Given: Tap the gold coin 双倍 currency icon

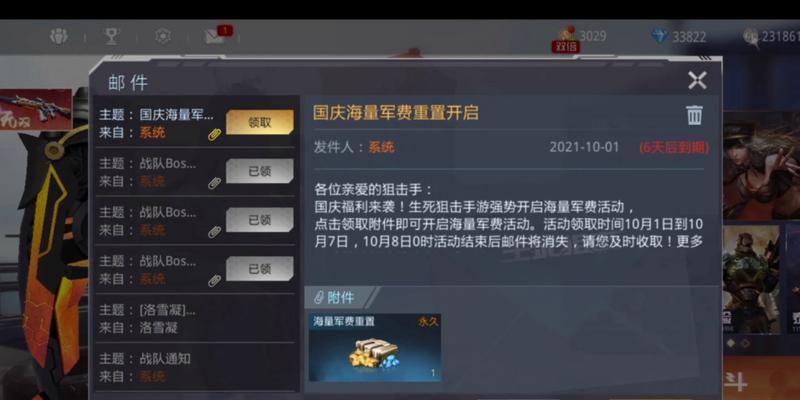Looking at the screenshot, I should click(565, 38).
